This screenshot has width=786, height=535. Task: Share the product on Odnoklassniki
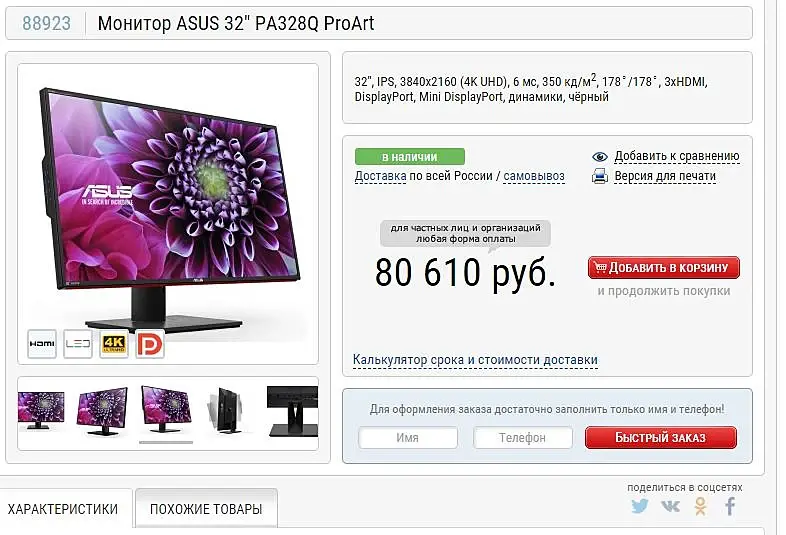[x=701, y=506]
